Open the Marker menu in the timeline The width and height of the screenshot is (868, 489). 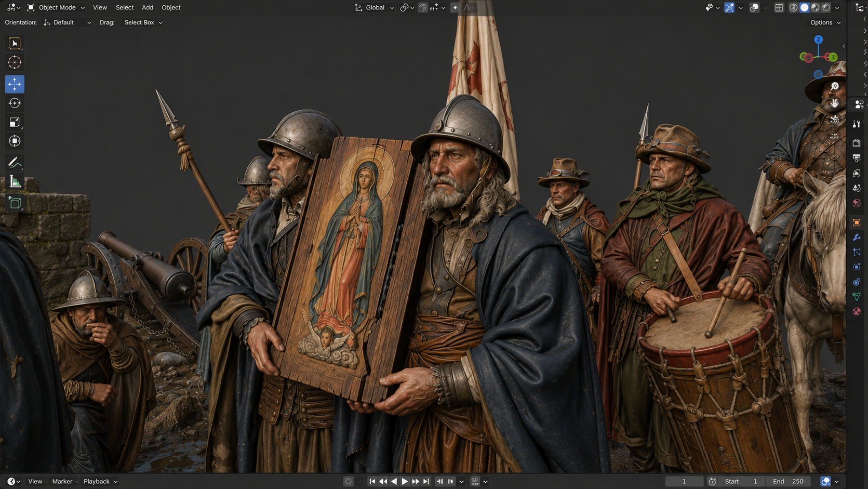point(62,481)
